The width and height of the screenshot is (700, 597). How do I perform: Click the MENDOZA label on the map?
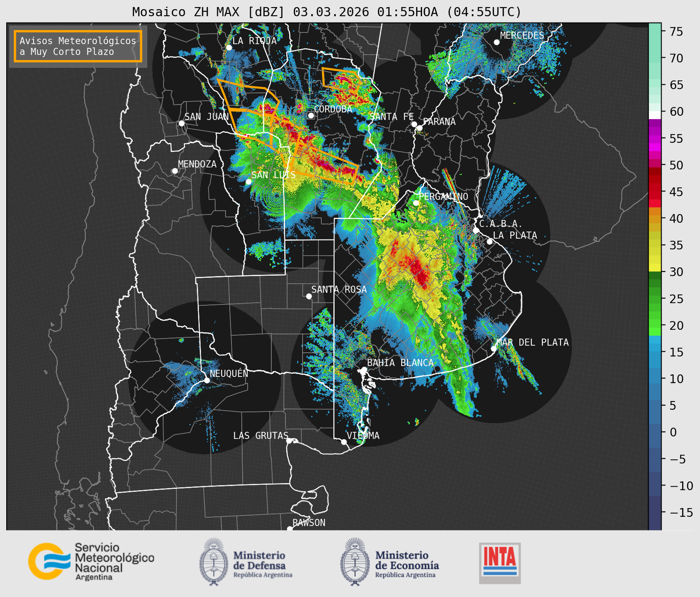coord(197,164)
